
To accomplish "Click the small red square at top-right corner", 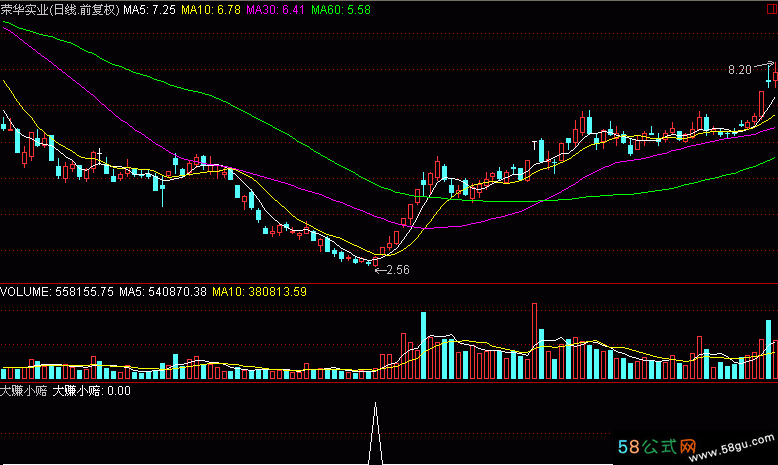I will pos(772,9).
